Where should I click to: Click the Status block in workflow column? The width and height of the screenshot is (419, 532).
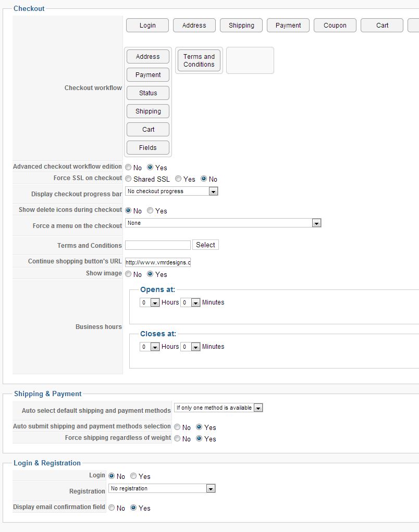click(148, 93)
